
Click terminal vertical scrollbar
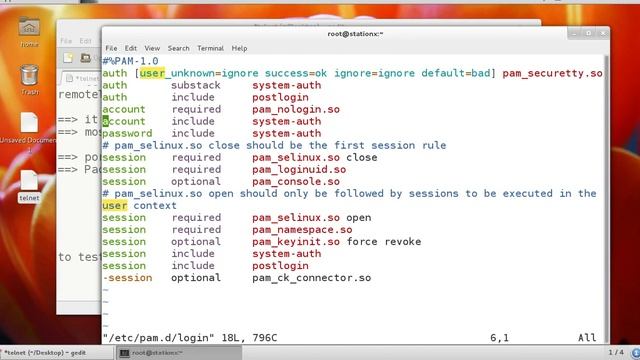[x=607, y=199]
